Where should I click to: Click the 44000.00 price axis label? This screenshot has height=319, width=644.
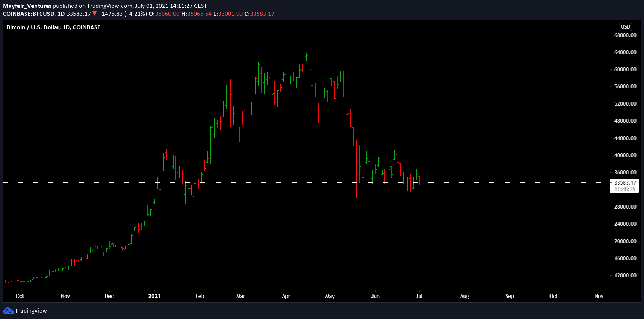pyautogui.click(x=625, y=138)
